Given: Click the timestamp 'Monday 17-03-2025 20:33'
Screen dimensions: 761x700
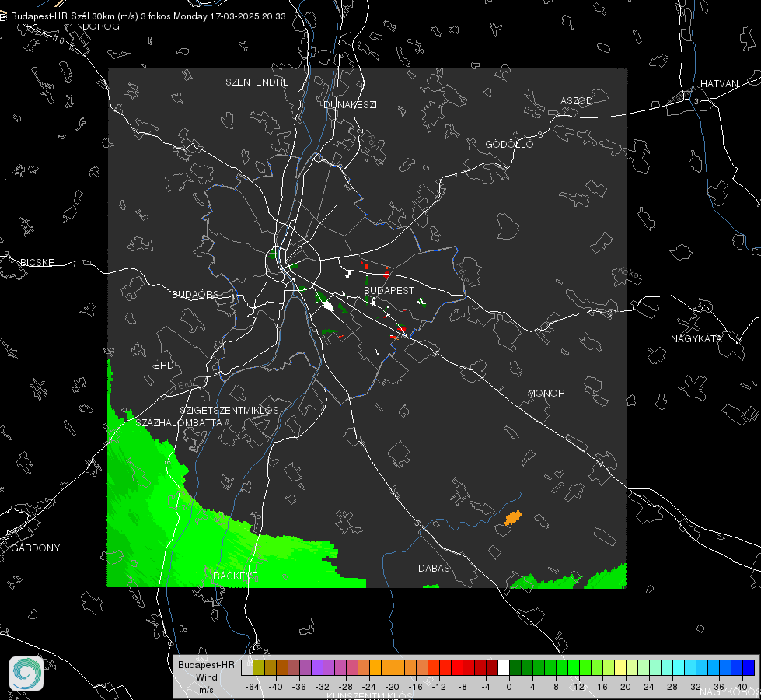Looking at the screenshot, I should click(229, 16).
